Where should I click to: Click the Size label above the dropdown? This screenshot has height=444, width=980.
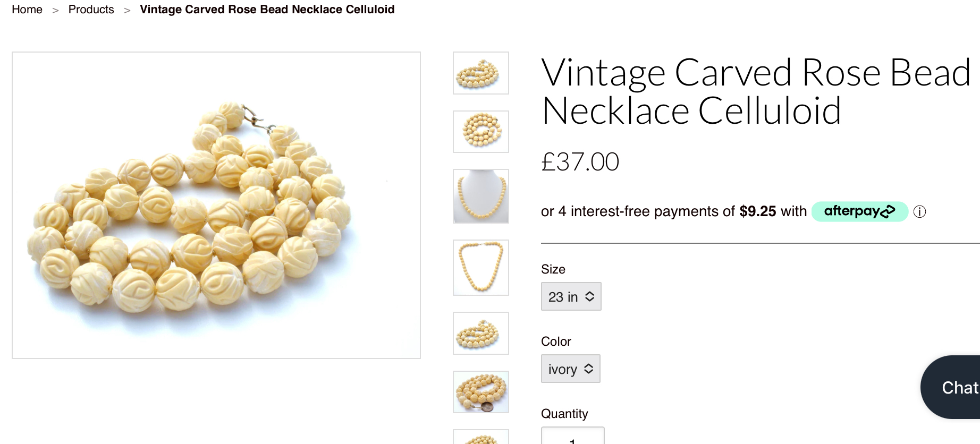point(553,269)
